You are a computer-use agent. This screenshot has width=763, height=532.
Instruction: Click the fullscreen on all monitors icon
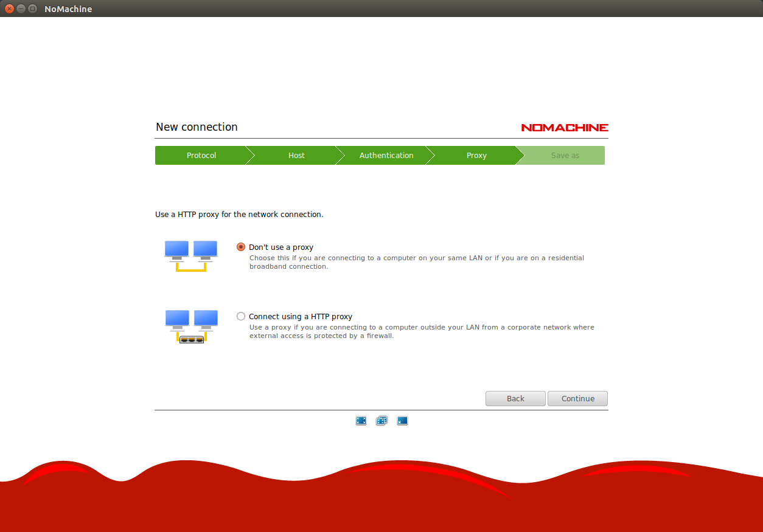tap(381, 421)
